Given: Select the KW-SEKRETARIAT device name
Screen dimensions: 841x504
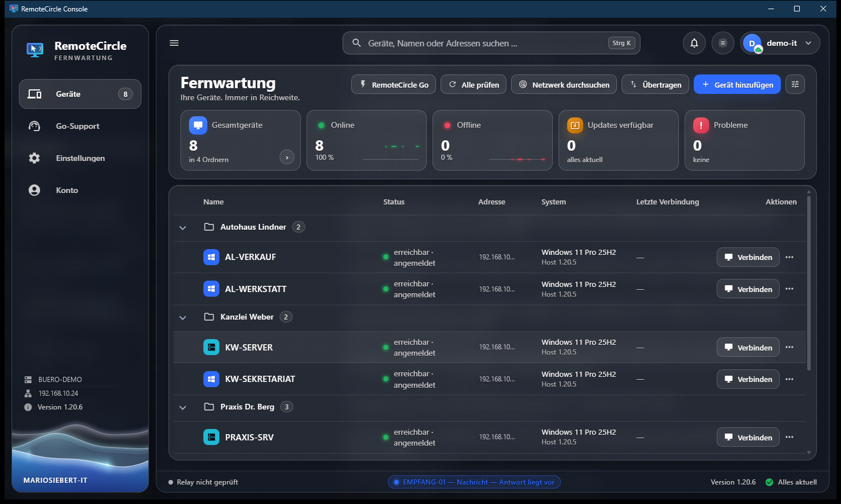Looking at the screenshot, I should pos(260,379).
